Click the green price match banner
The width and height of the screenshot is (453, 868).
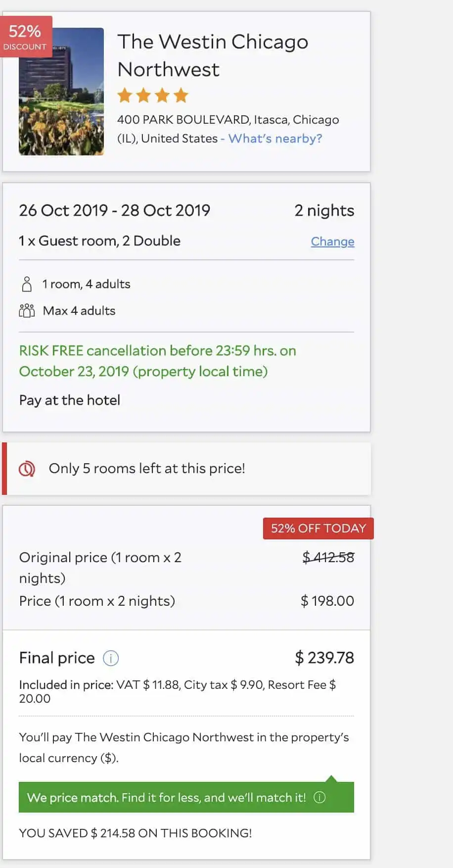tap(186, 797)
